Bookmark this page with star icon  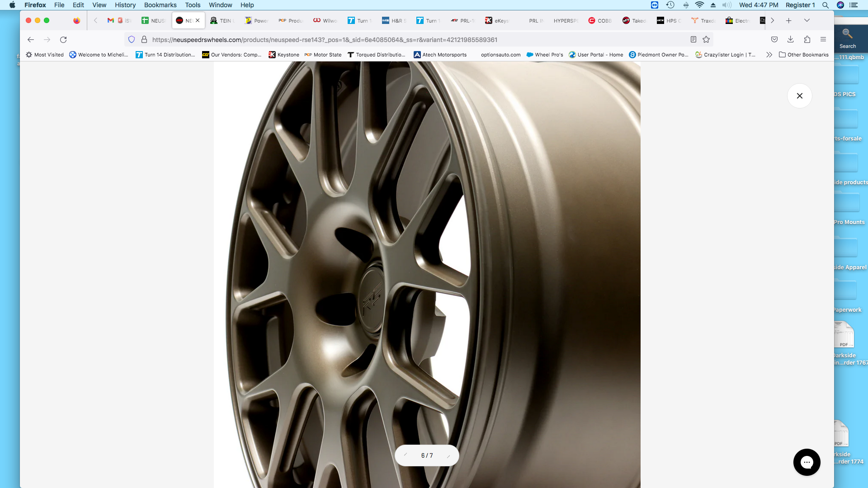coord(706,40)
